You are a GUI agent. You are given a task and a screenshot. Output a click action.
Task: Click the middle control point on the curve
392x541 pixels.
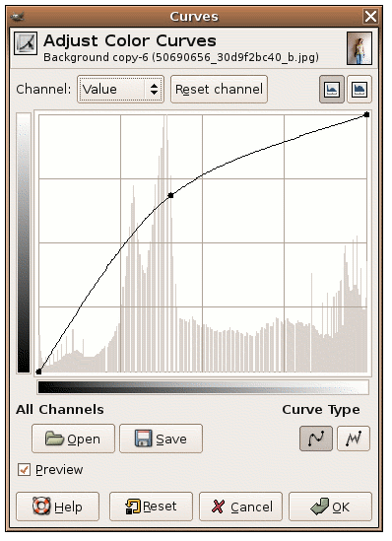tap(170, 195)
